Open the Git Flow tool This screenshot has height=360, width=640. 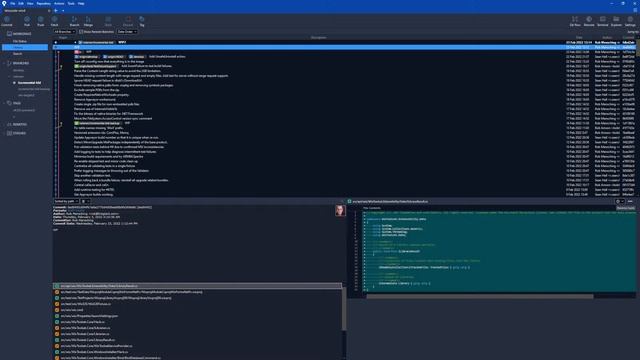click(575, 21)
